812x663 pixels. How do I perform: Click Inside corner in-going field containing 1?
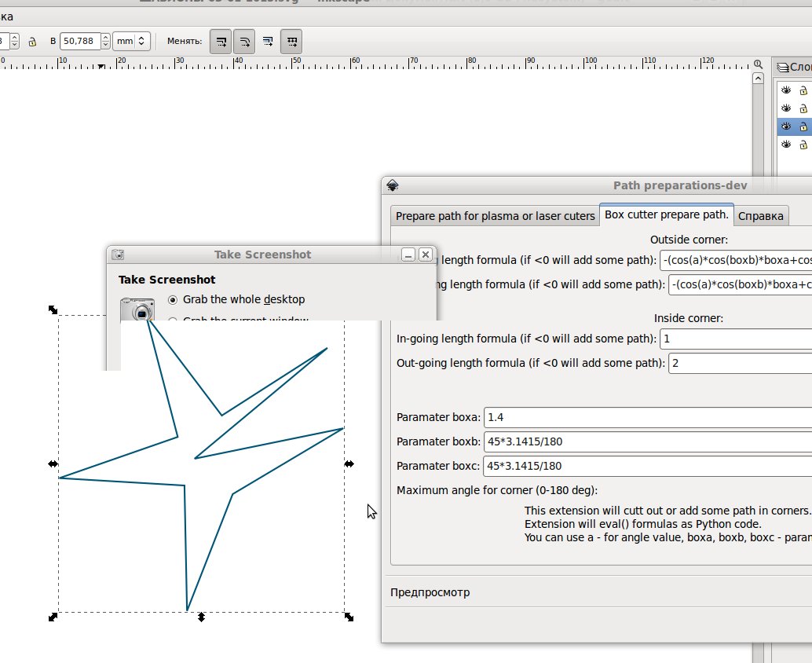point(736,339)
